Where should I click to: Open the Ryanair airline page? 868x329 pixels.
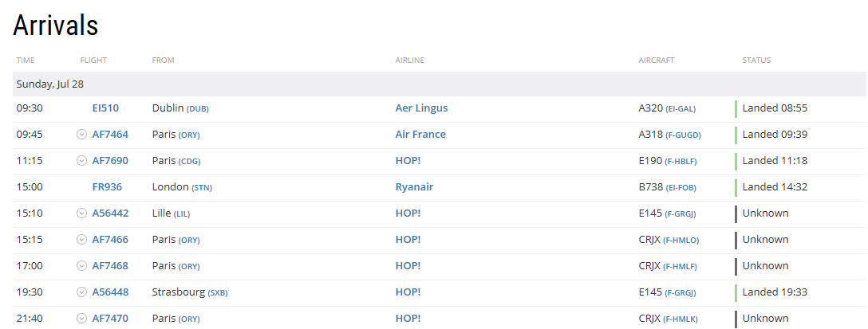point(414,187)
